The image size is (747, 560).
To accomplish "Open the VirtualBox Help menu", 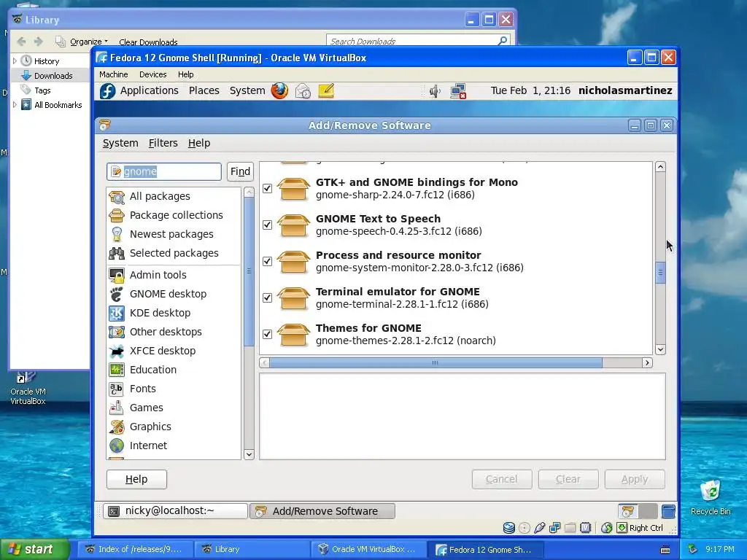I will pos(186,74).
